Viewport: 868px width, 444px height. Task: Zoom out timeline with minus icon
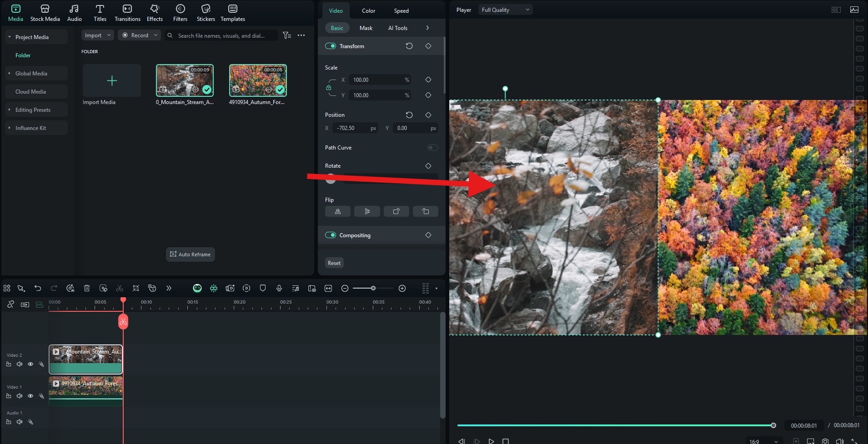point(345,288)
